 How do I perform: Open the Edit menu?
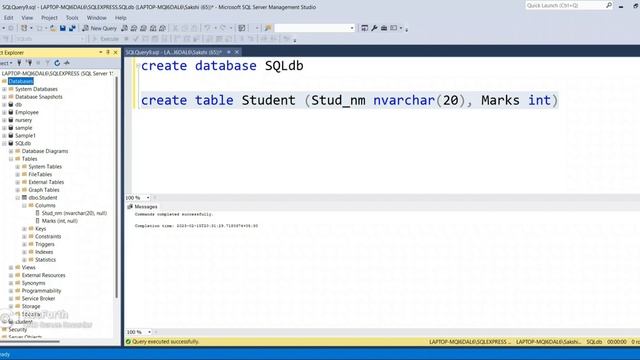point(9,18)
